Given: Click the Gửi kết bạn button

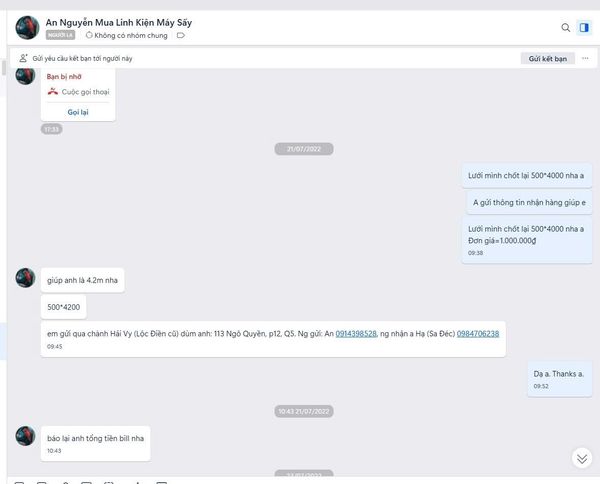Looking at the screenshot, I should click(548, 58).
